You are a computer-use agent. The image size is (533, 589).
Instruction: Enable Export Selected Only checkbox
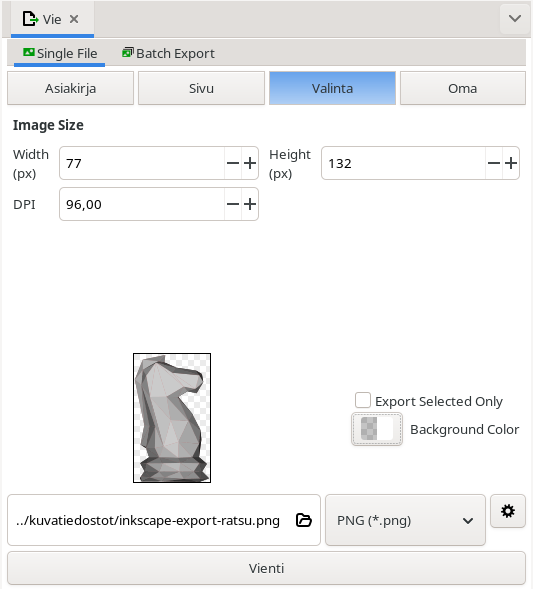click(363, 400)
